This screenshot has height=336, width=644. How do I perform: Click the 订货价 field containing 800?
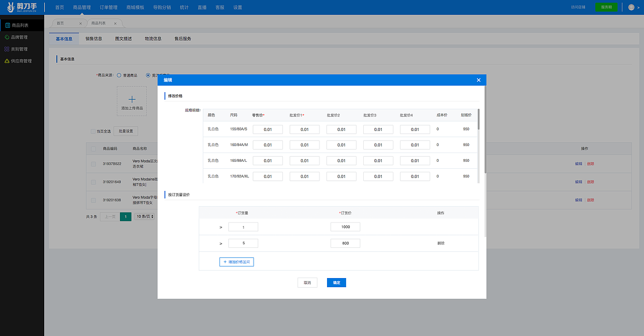pyautogui.click(x=345, y=243)
